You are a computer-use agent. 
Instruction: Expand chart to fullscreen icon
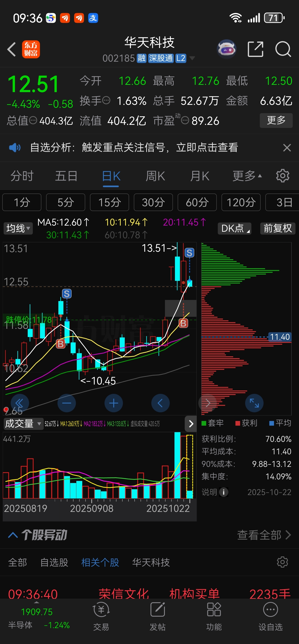(x=254, y=403)
